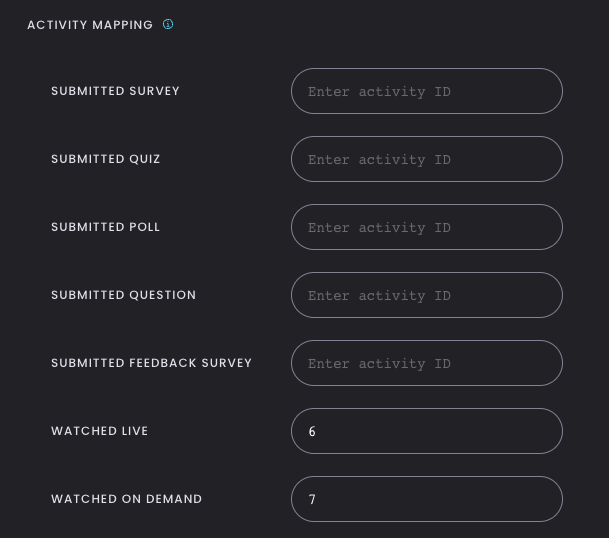This screenshot has height=538, width=609.
Task: Click the Watched Live label
Action: [99, 431]
